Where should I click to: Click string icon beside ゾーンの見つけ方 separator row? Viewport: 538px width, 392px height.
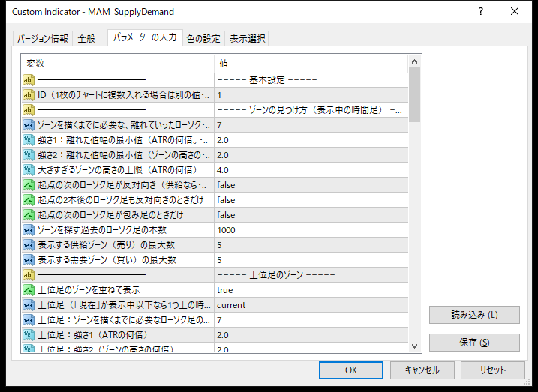29,110
